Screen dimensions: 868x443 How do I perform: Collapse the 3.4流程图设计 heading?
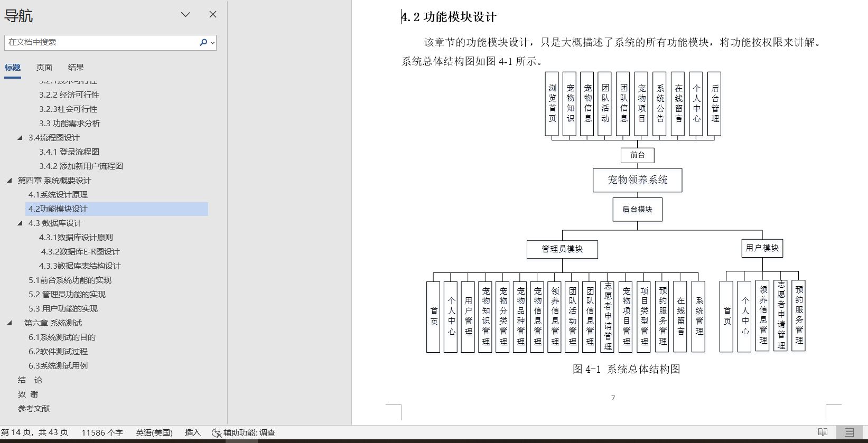pyautogui.click(x=20, y=137)
